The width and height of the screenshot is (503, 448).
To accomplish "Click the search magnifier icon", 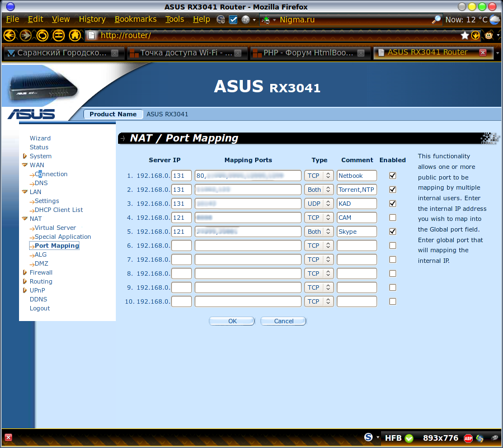I will 436,20.
